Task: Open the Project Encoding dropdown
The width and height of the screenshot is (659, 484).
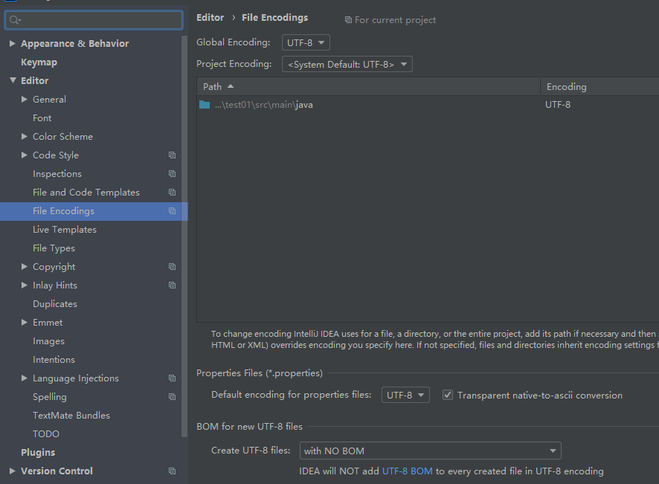Action: click(347, 64)
